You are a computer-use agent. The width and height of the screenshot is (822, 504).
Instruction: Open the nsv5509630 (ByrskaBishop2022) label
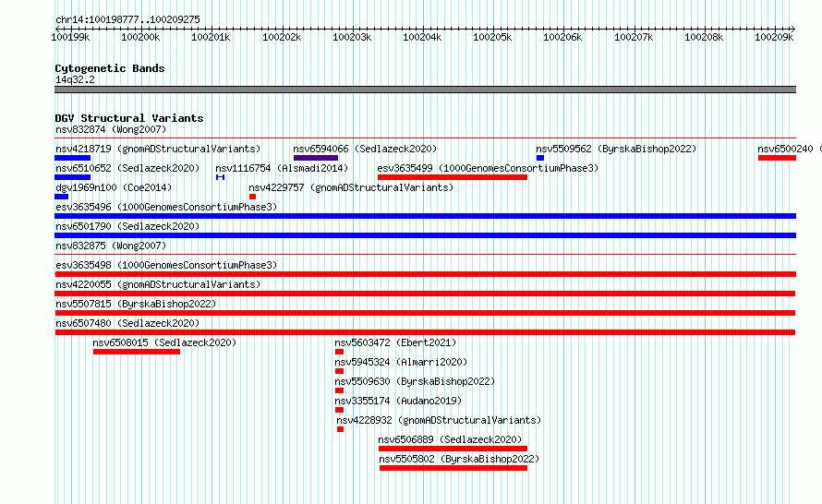[x=415, y=381]
